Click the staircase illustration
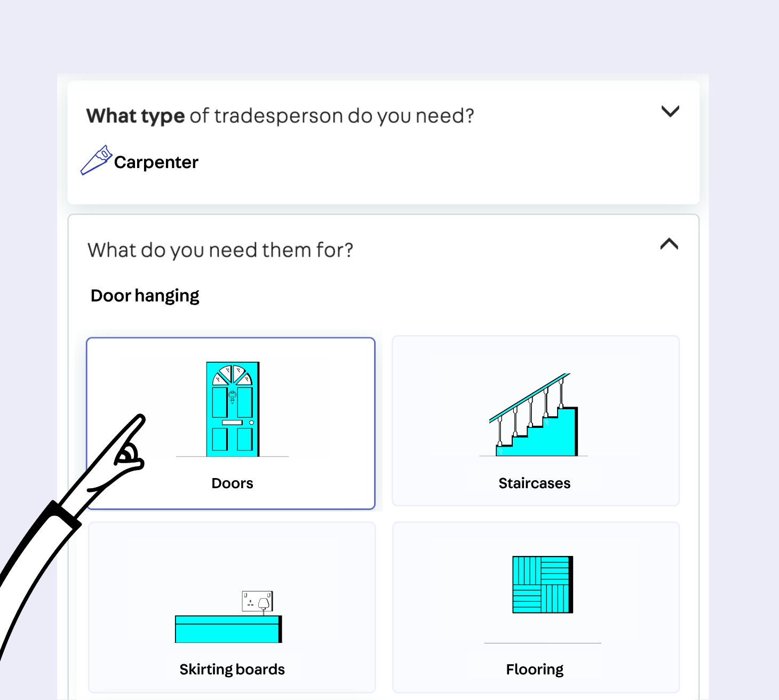Image resolution: width=779 pixels, height=700 pixels. 534,415
